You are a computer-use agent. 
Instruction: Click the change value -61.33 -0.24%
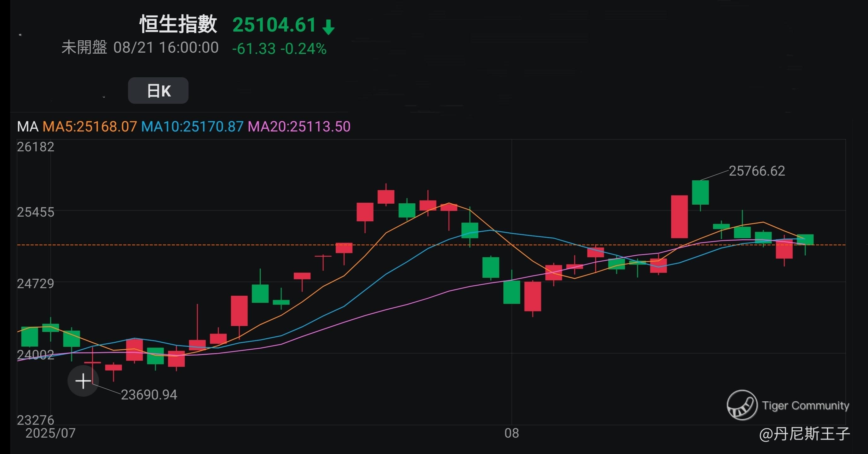(279, 49)
